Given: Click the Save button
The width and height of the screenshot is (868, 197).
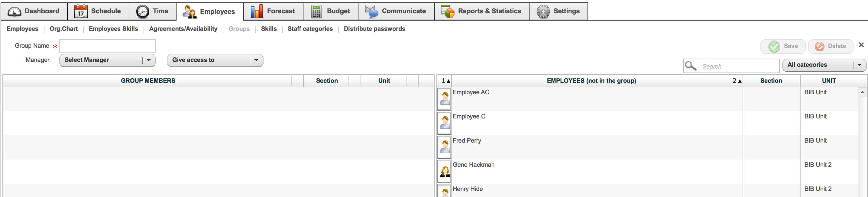Looking at the screenshot, I should [783, 47].
